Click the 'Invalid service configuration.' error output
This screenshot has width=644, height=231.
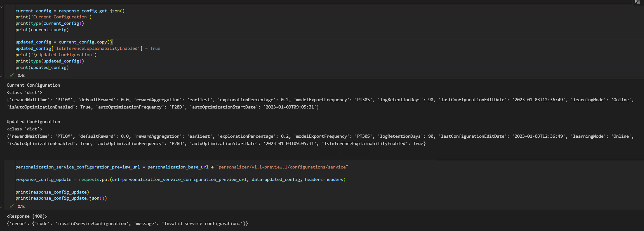tap(202, 224)
